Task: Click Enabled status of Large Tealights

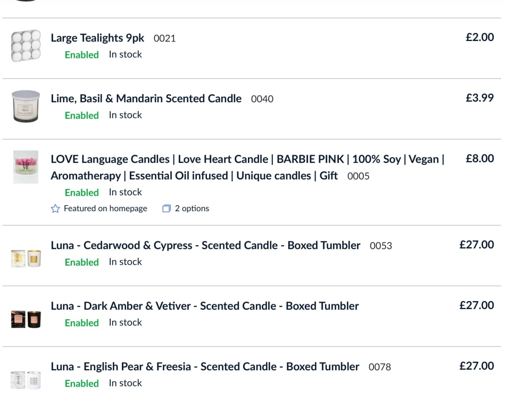Action: click(x=82, y=55)
